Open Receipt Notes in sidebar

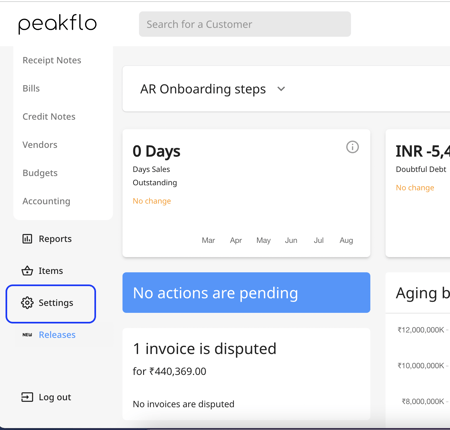click(52, 60)
